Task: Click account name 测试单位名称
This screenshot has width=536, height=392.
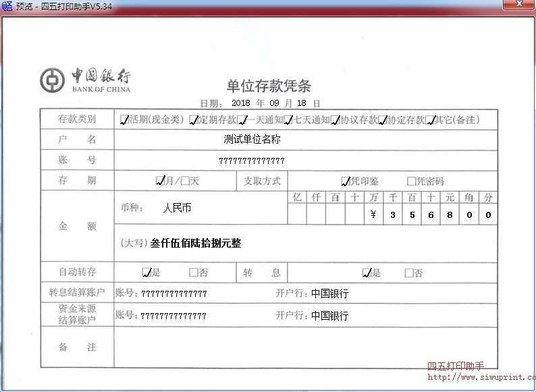Action: 252,139
